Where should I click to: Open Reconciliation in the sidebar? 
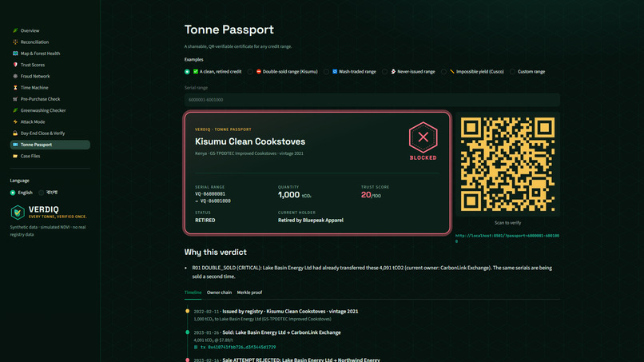click(x=50, y=42)
